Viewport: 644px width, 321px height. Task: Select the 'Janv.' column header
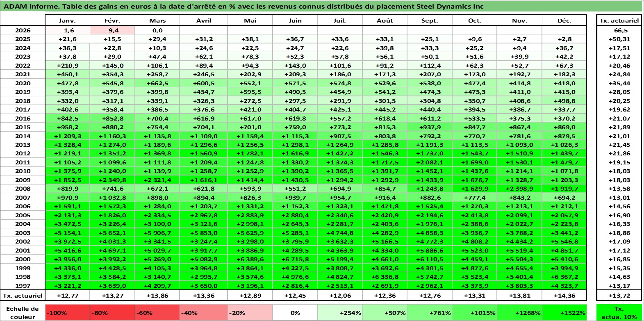(67, 20)
